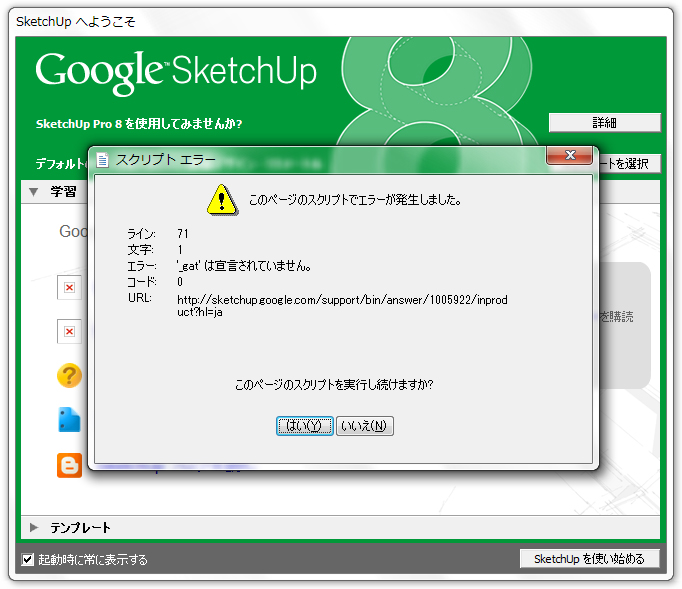
Task: Collapse the 学習 section triangle
Action: [x=33, y=191]
